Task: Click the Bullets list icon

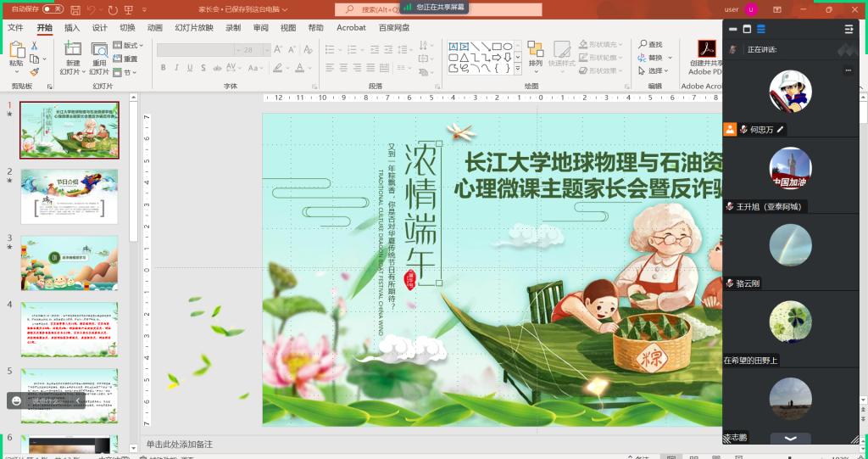Action: [x=330, y=50]
